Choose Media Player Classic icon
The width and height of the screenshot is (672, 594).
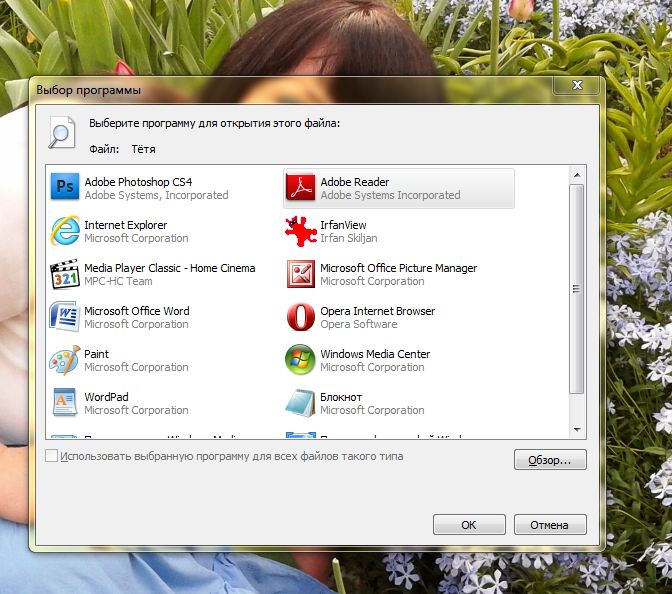point(65,274)
